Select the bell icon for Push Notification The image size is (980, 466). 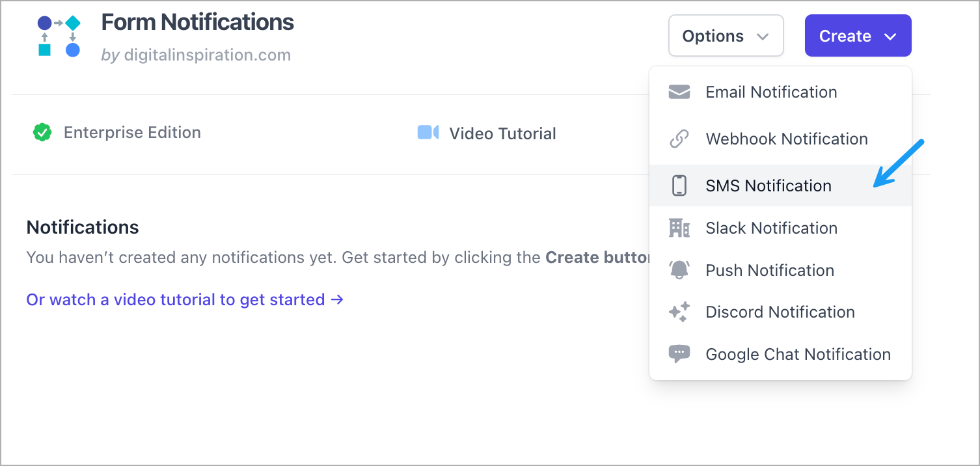pyautogui.click(x=679, y=270)
